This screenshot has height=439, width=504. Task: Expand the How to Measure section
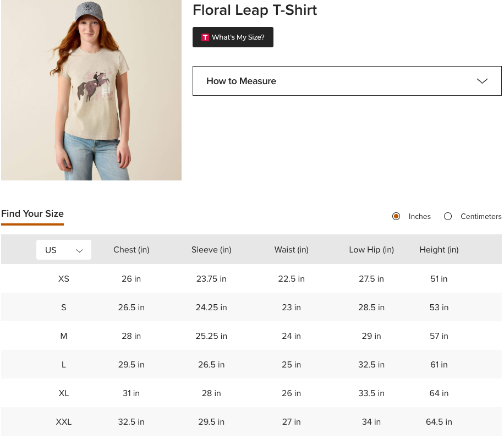click(347, 81)
